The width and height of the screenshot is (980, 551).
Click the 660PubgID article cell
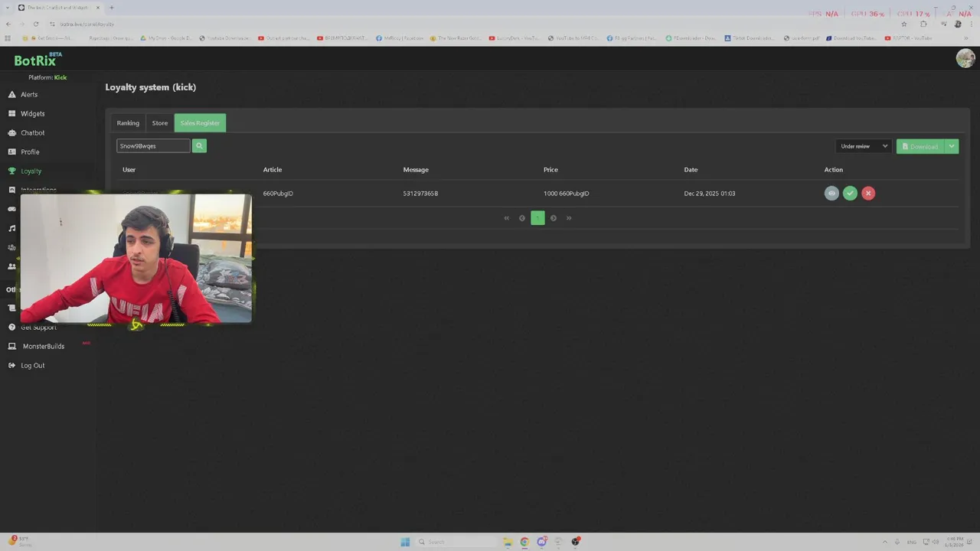click(278, 194)
